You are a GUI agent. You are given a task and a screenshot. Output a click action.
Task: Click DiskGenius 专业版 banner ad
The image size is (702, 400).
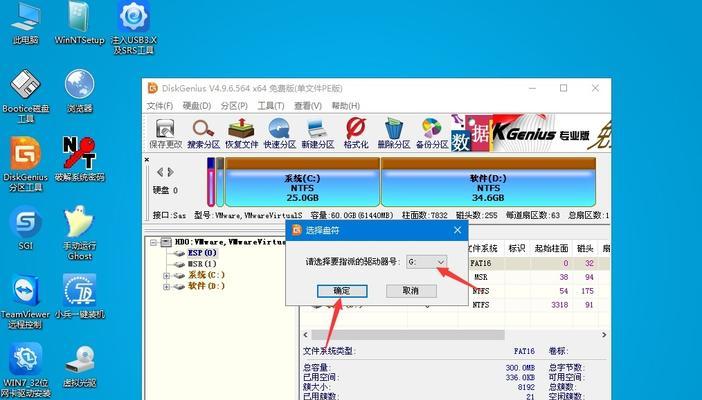click(531, 133)
